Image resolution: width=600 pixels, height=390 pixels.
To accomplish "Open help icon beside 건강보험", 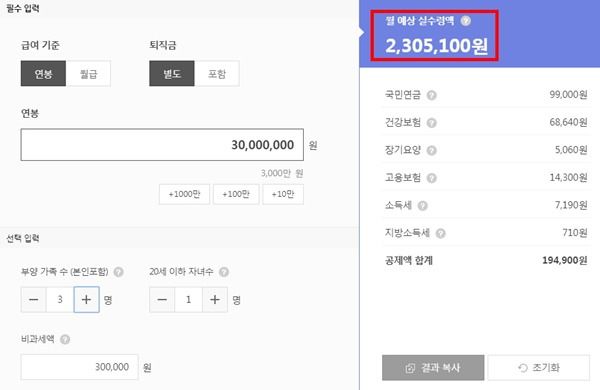I will tap(432, 122).
